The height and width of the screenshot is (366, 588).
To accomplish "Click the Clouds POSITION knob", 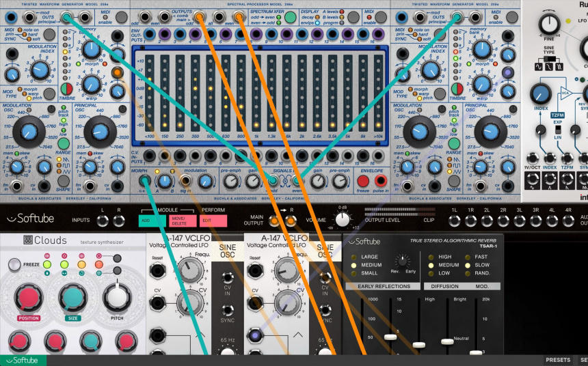I will point(29,298).
